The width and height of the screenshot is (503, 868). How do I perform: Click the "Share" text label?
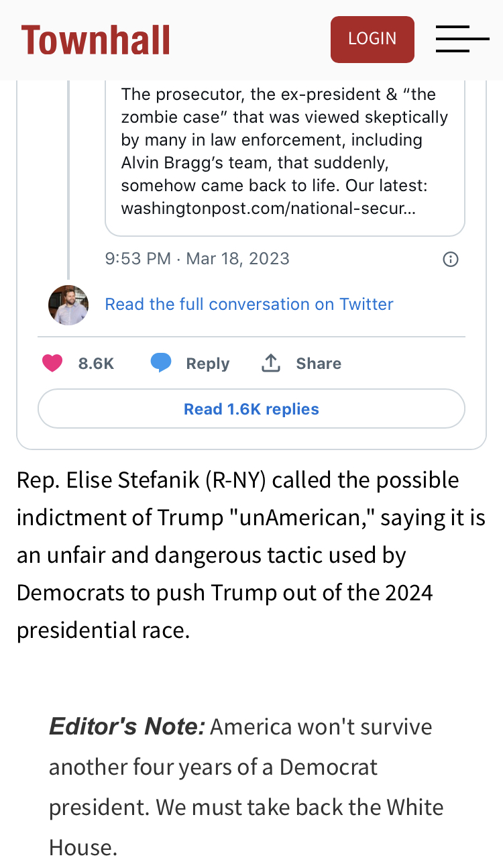319,364
